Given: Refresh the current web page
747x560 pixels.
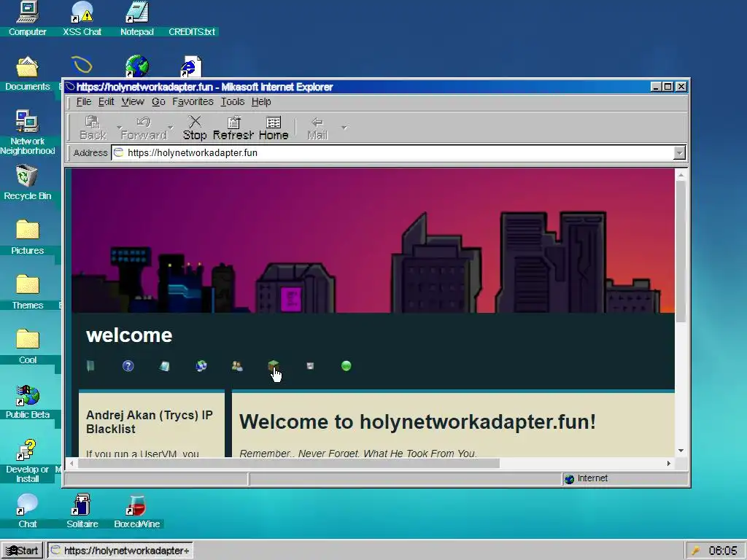Looking at the screenshot, I should [x=233, y=128].
